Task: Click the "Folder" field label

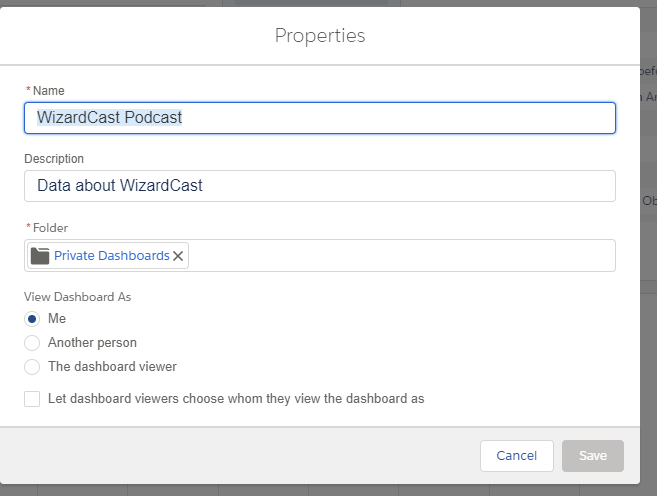Action: 51,228
